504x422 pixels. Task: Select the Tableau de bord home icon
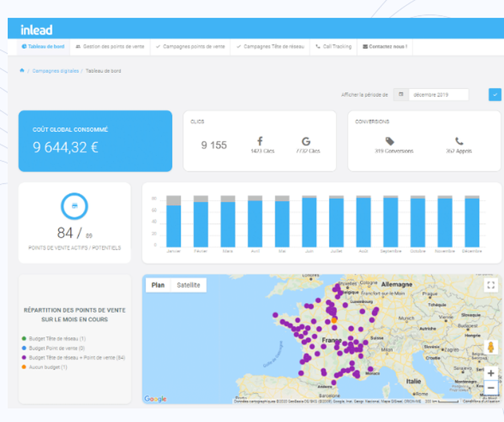pos(24,47)
